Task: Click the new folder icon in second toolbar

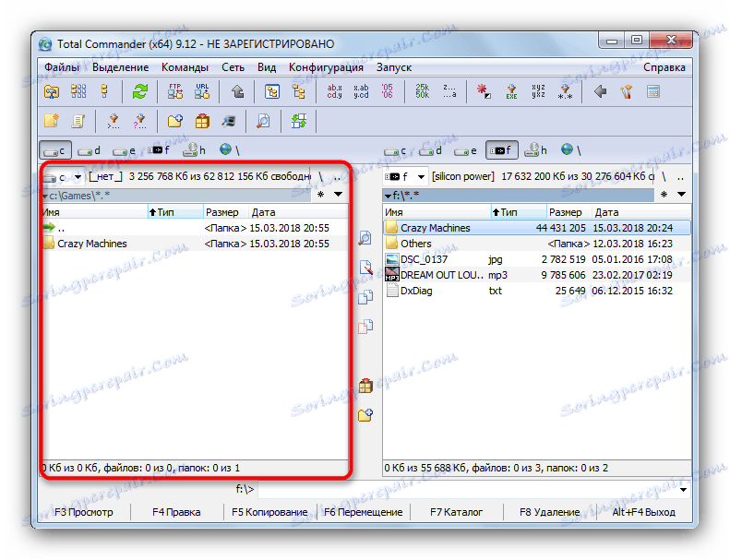Action: coord(175,122)
